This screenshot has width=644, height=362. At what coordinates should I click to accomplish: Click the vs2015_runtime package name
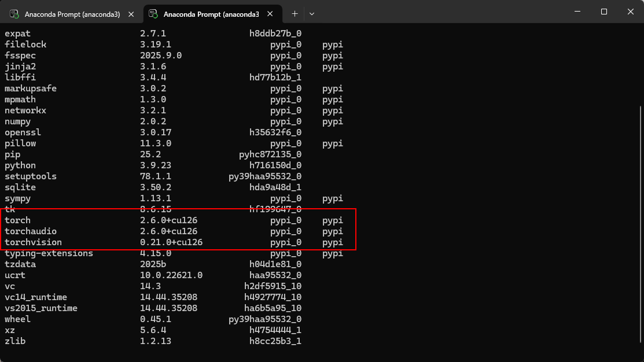point(41,308)
